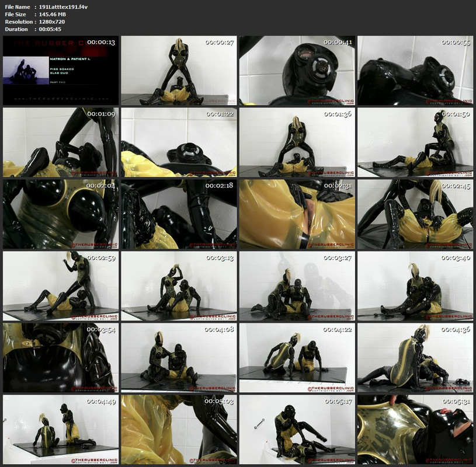Select the thumbnail at 00:02:18
Screen dimensions: 476x467
(179, 214)
